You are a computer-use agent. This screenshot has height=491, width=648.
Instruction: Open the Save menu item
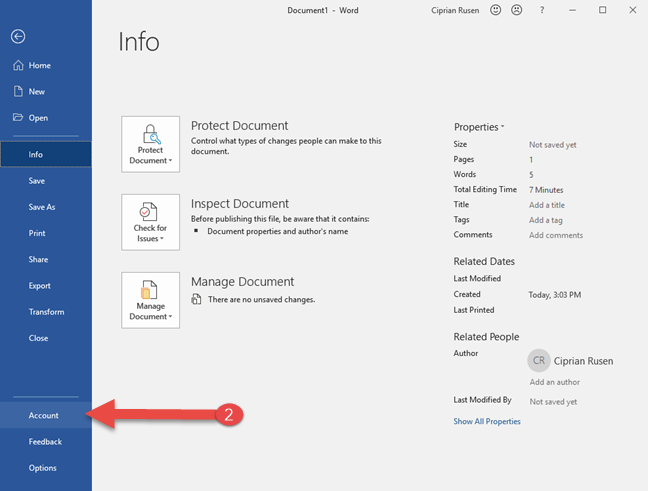click(x=46, y=181)
